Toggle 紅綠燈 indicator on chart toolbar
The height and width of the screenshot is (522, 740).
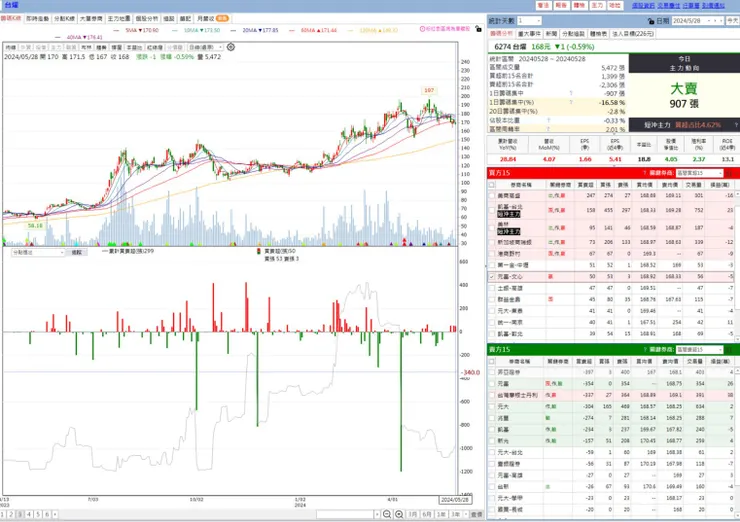(x=155, y=47)
